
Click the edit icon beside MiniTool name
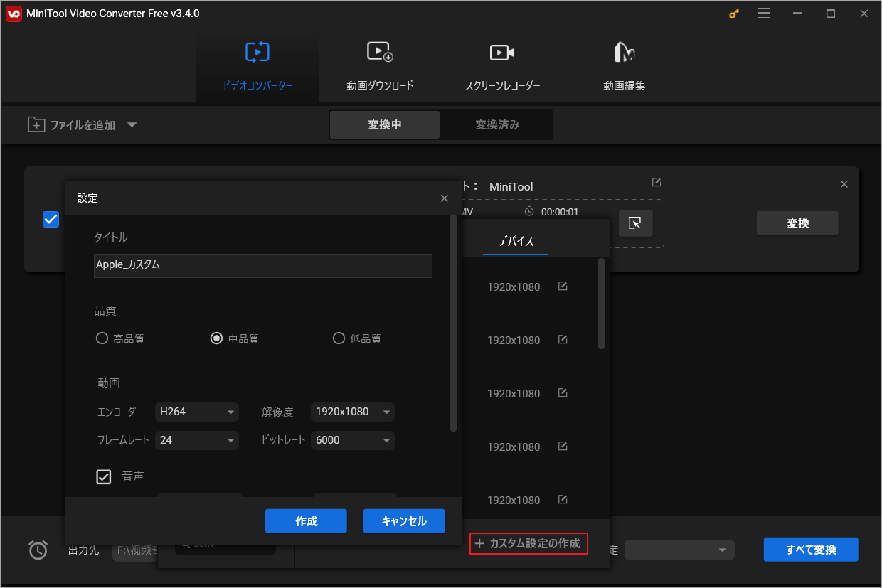657,182
